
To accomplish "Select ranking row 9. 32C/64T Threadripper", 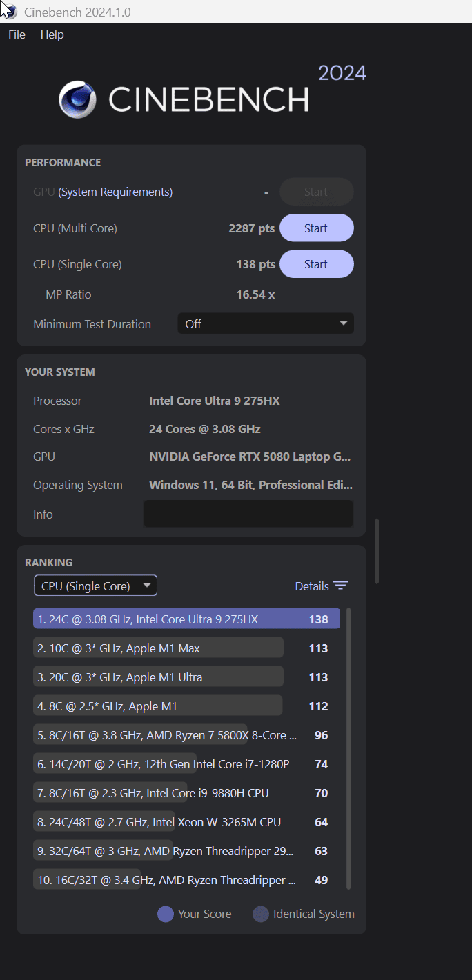I will coord(186,850).
